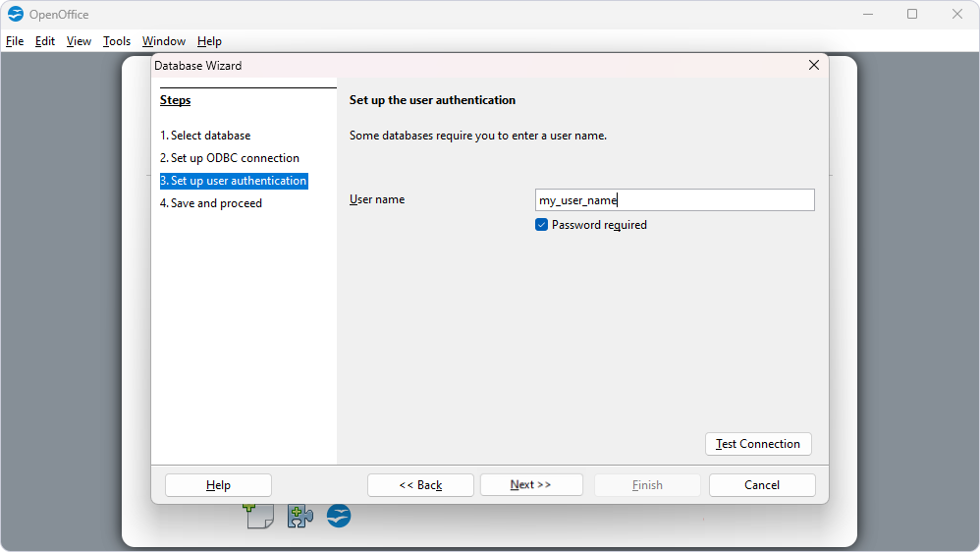Click the User name label

click(x=377, y=199)
